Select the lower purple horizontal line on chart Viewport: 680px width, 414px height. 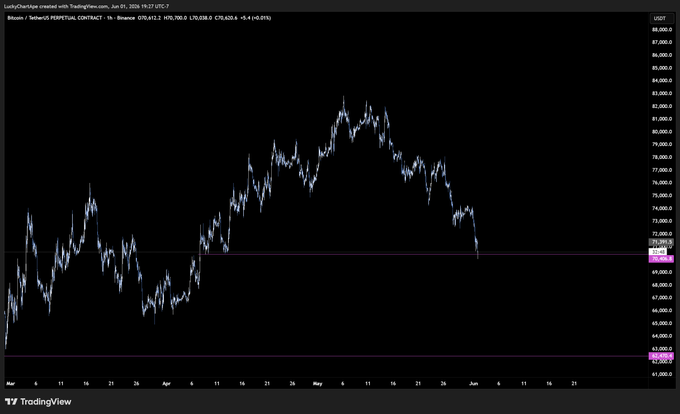click(325, 356)
